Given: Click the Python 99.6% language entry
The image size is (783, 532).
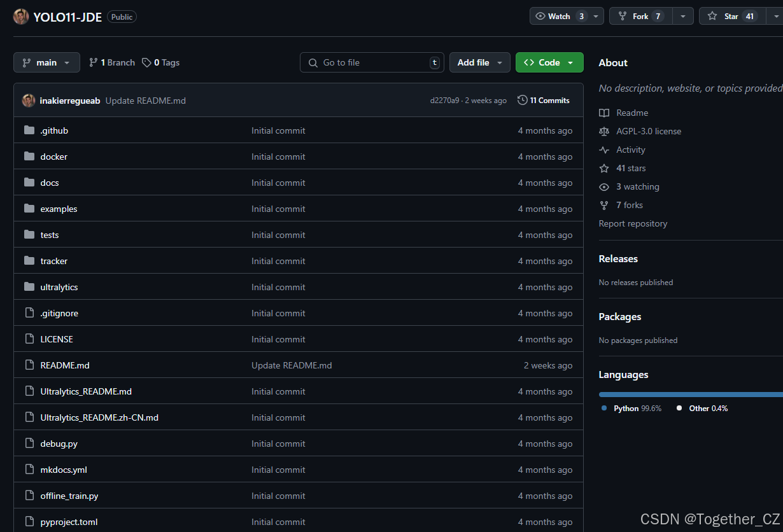Looking at the screenshot, I should click(x=631, y=408).
